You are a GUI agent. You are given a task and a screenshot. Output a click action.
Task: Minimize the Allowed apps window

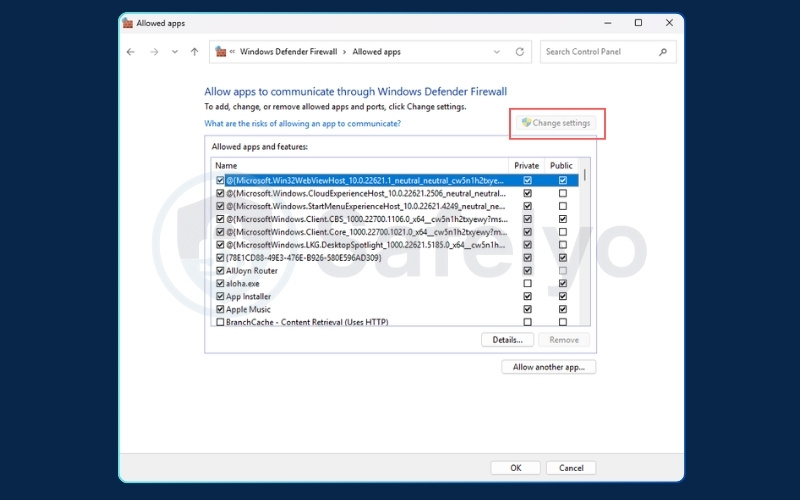pos(608,23)
